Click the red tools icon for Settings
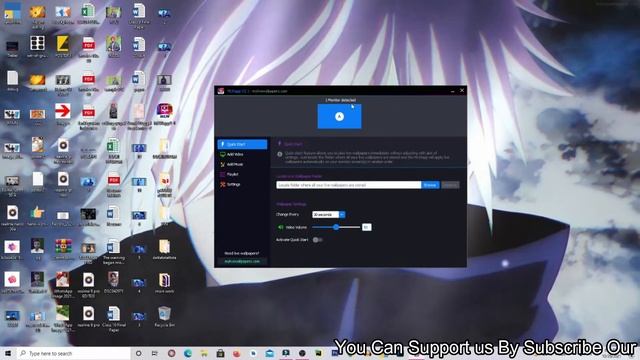 click(222, 184)
